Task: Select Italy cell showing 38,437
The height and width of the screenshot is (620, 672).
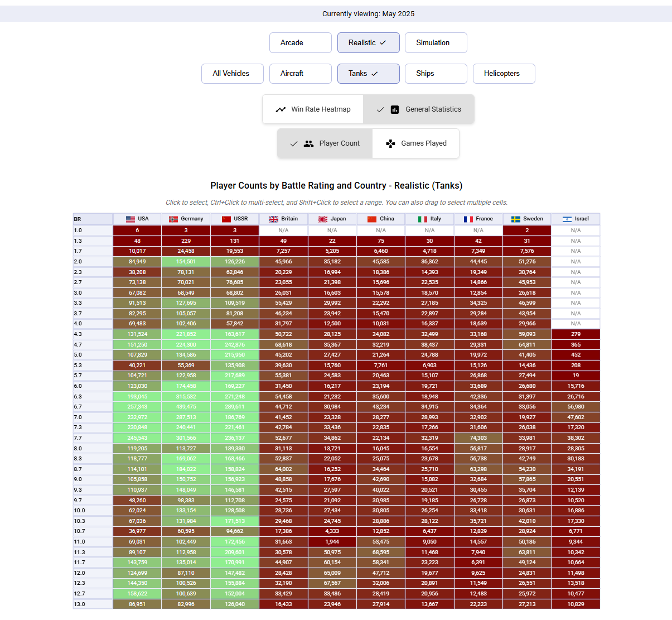Action: coord(429,345)
